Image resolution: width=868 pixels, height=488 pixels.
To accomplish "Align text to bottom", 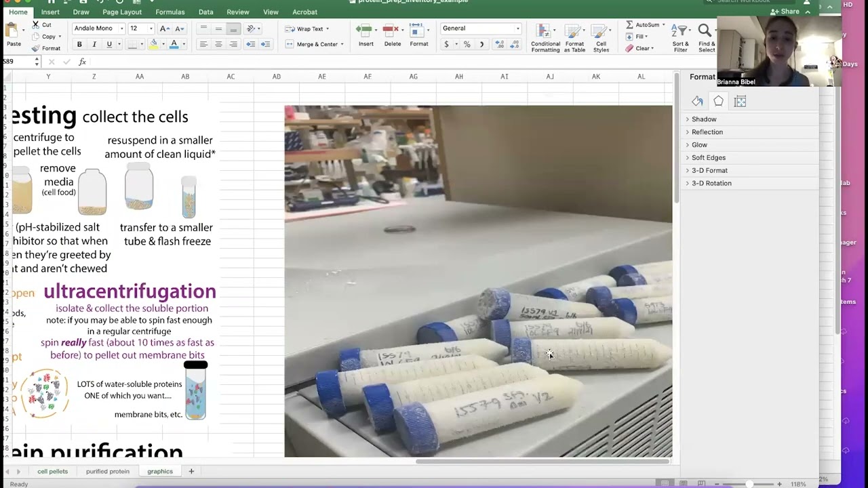I will click(x=233, y=28).
